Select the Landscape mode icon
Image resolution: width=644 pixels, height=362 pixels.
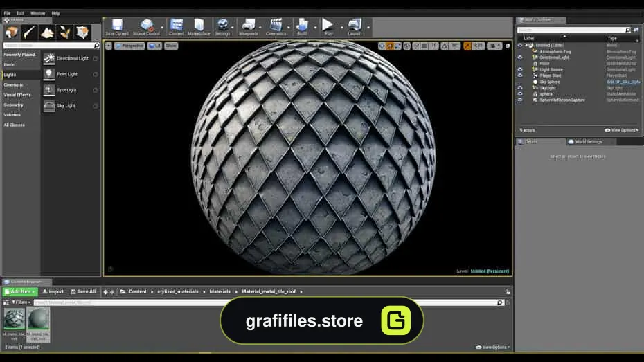(x=47, y=32)
